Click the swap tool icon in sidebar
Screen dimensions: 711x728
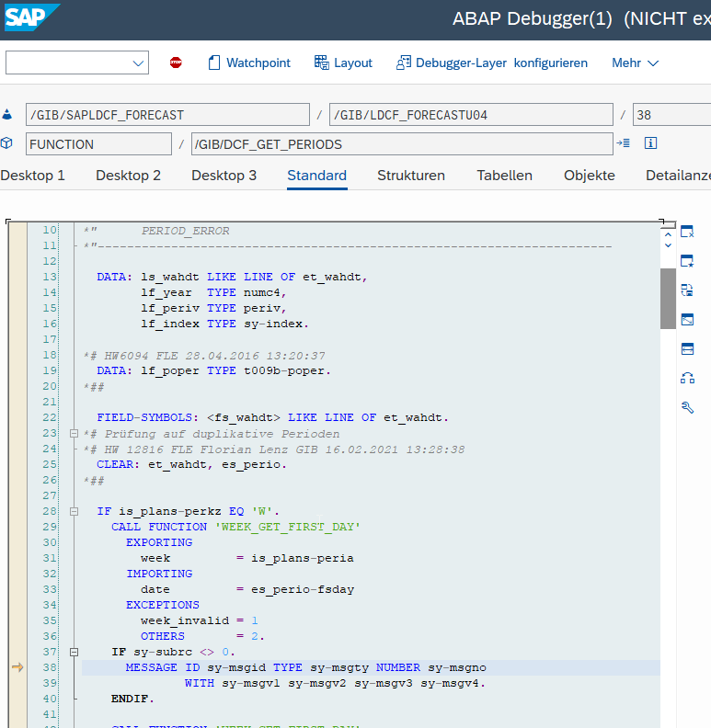pyautogui.click(x=686, y=290)
